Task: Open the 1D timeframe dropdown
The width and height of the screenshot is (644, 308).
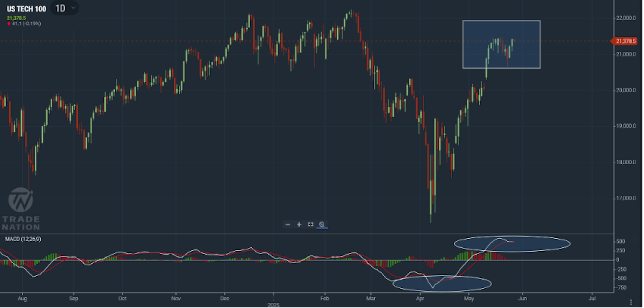Action: coord(65,8)
